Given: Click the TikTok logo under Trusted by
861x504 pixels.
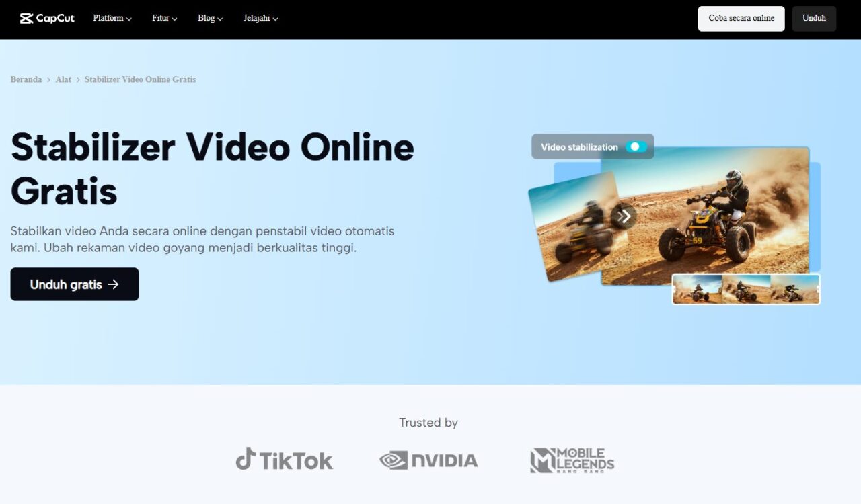Looking at the screenshot, I should click(285, 460).
